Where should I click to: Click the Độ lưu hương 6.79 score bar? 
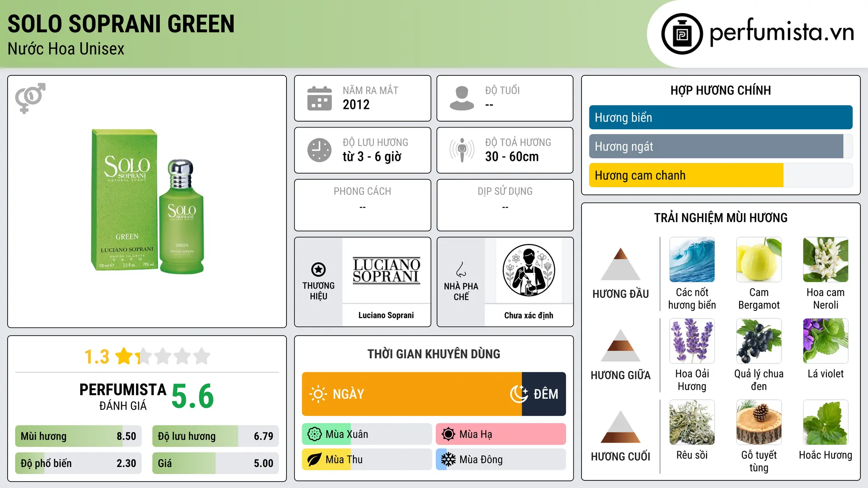tap(215, 436)
